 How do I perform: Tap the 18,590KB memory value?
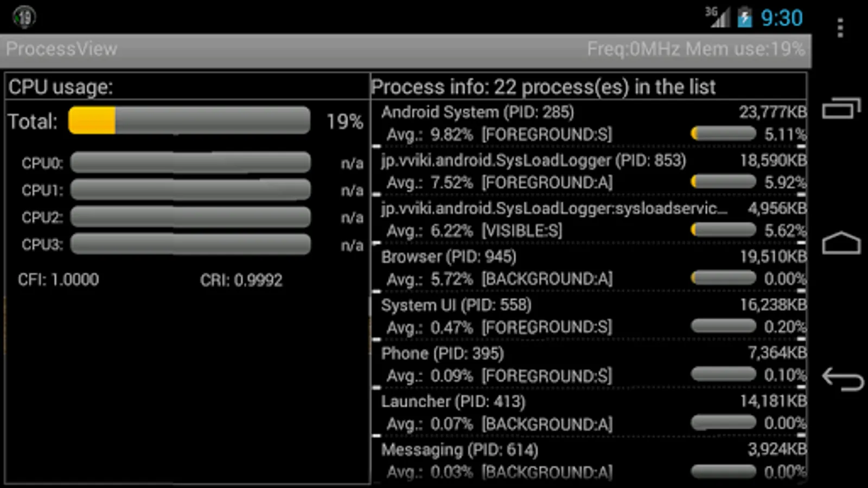[773, 160]
